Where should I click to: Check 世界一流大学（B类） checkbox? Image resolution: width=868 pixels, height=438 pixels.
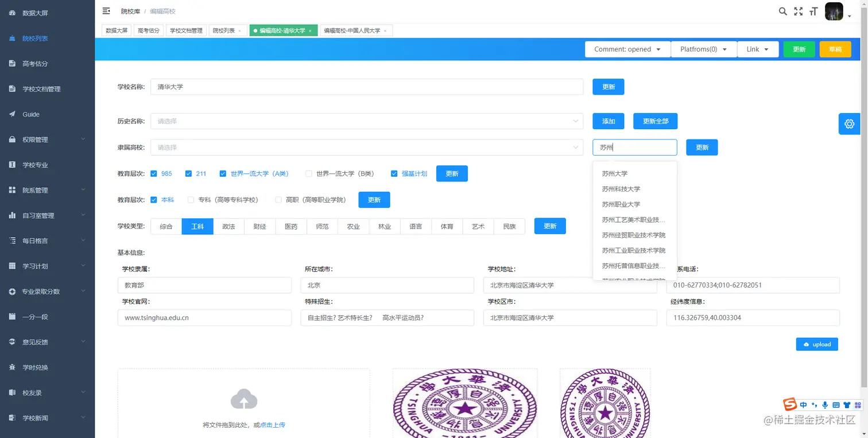308,173
